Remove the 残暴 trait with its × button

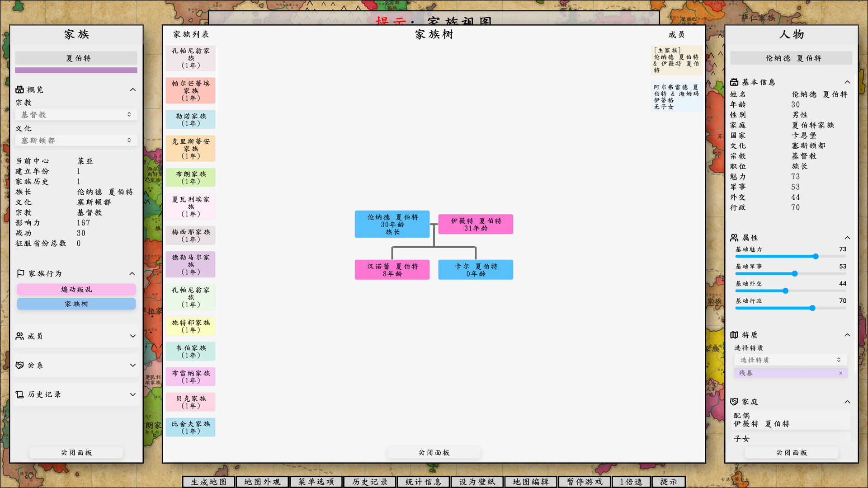841,373
